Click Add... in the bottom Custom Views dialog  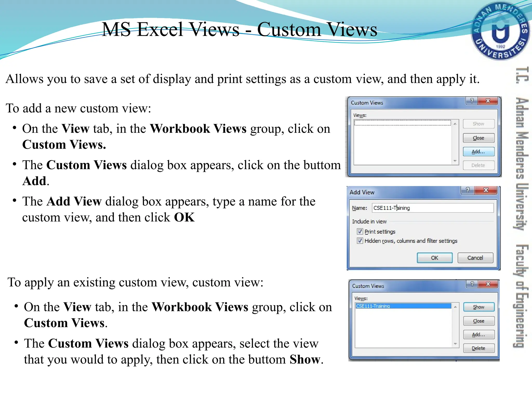479,335
